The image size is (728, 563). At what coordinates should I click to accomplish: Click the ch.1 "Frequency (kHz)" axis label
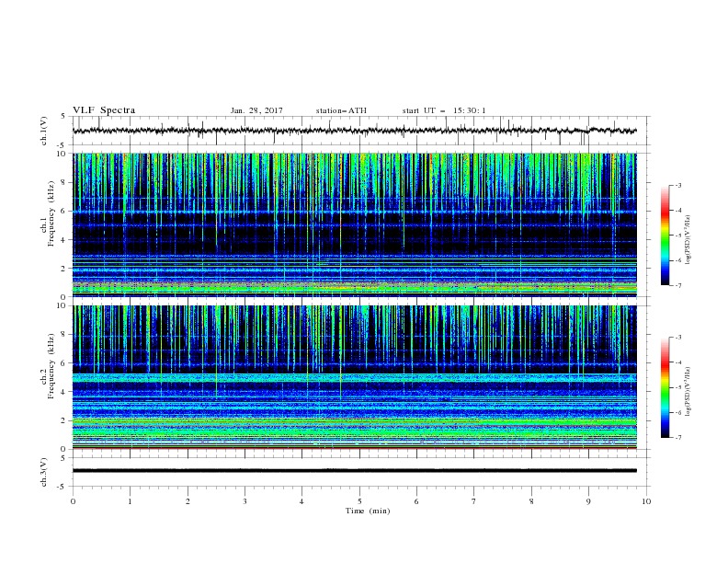pos(51,213)
